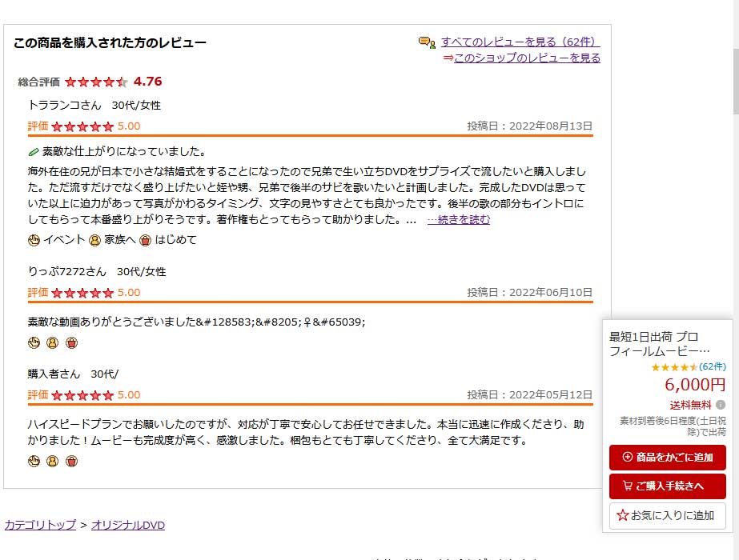
Task: Click the (62件) review count in side panel
Action: tap(713, 366)
